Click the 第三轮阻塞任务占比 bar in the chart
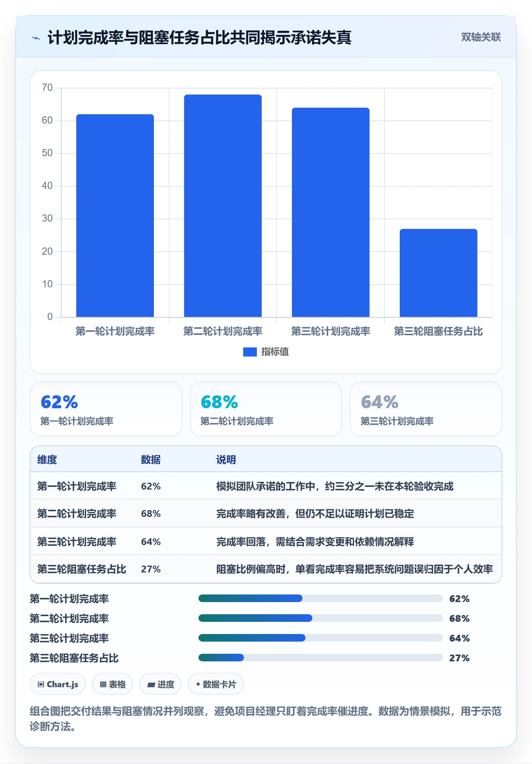532x764 pixels. coord(439,273)
